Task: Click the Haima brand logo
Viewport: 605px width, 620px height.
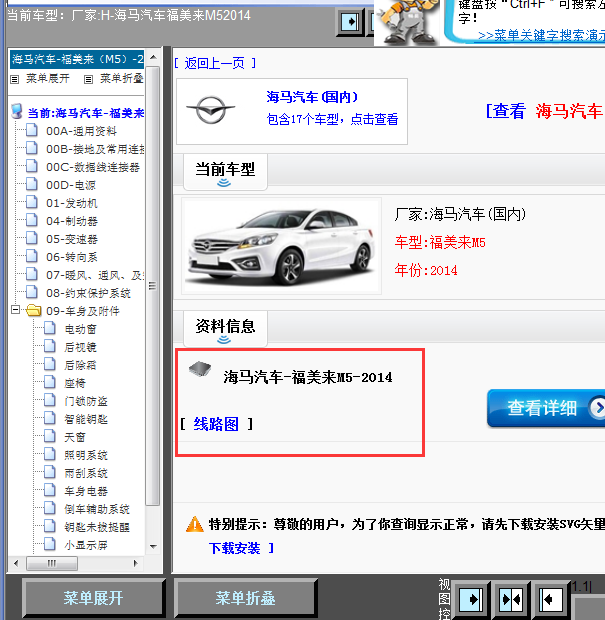Action: (x=211, y=110)
